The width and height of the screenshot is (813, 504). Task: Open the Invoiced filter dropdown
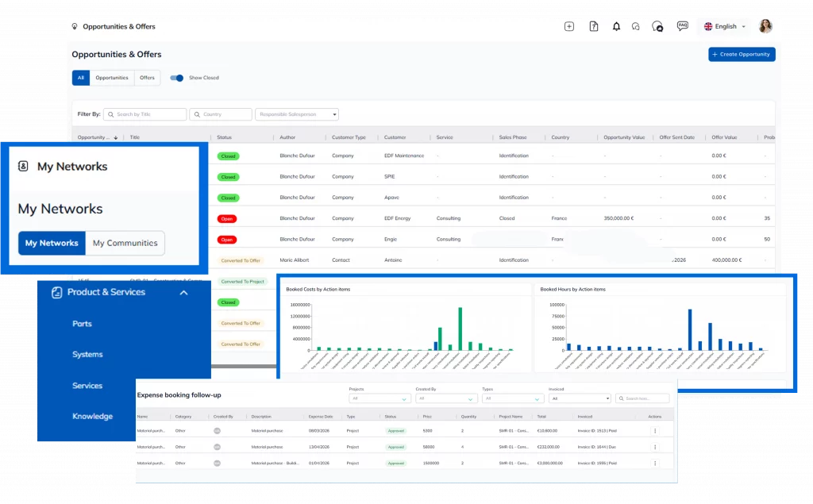(580, 398)
